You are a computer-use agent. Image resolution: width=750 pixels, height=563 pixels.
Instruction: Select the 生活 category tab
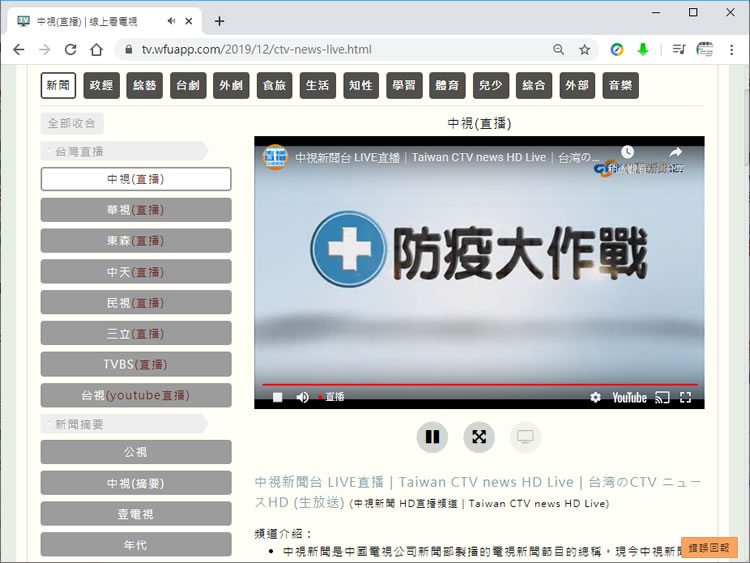coord(318,86)
